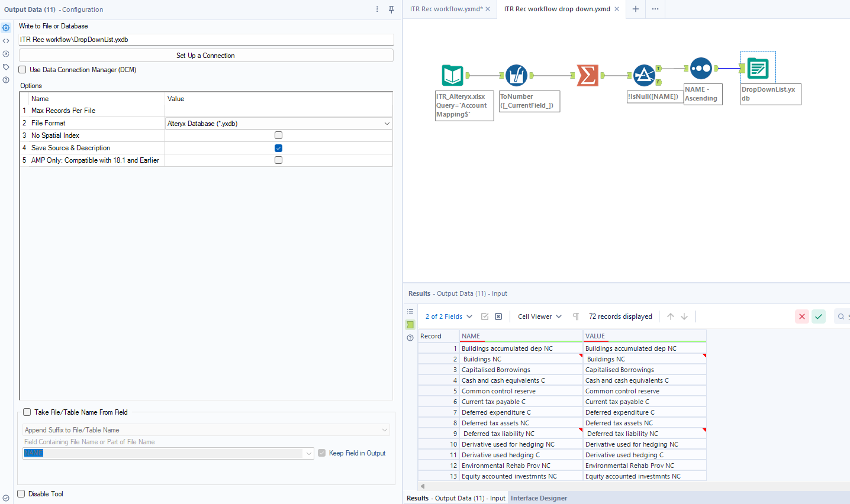Open the Annotation (tag) view in Configuration sidebar

click(x=6, y=66)
